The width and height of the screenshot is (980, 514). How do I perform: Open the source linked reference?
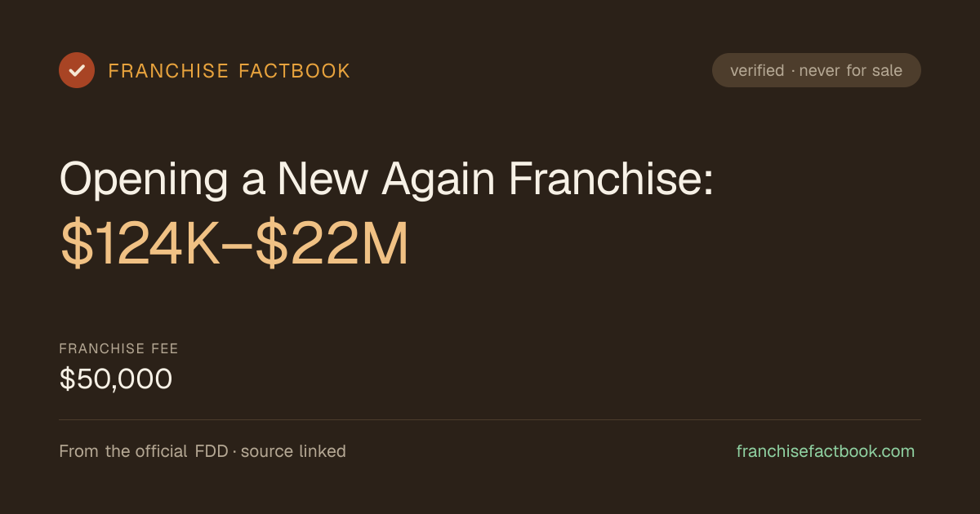tap(293, 451)
